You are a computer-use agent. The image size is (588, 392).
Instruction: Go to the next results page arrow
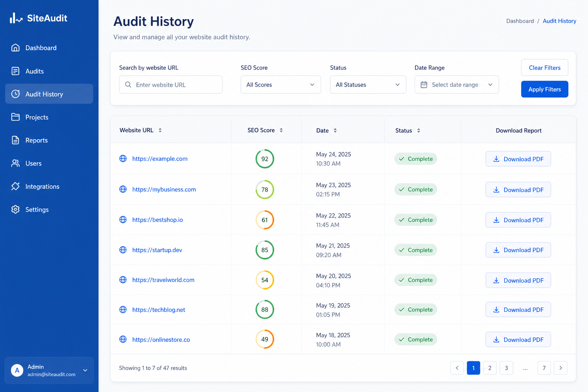point(560,368)
